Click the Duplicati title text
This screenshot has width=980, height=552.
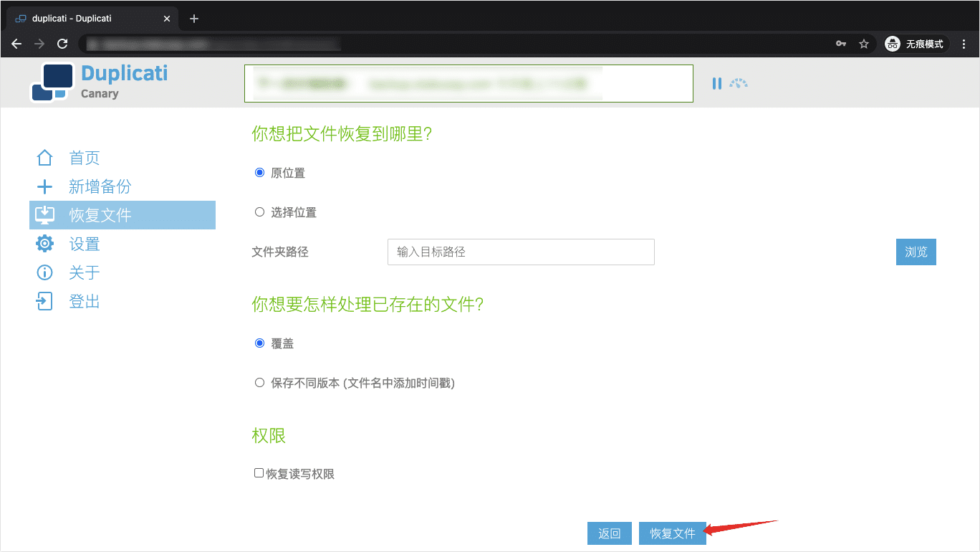point(125,73)
